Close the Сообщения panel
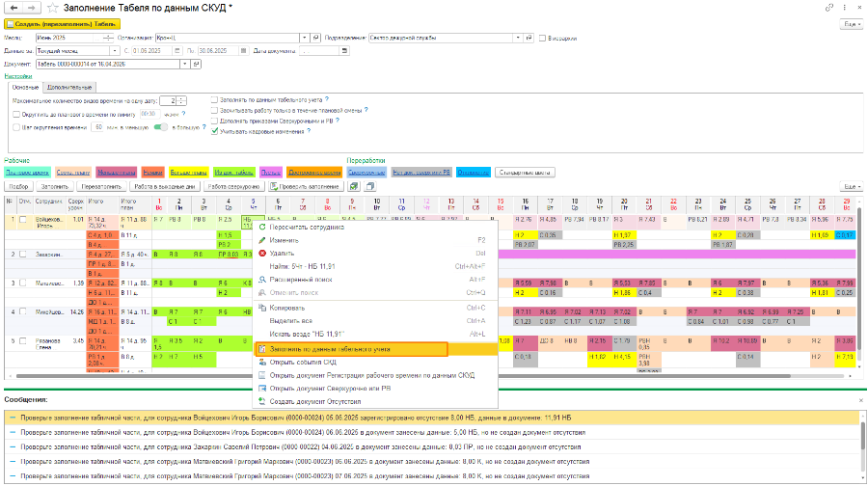Screen dimensions: 868x486 [861, 400]
